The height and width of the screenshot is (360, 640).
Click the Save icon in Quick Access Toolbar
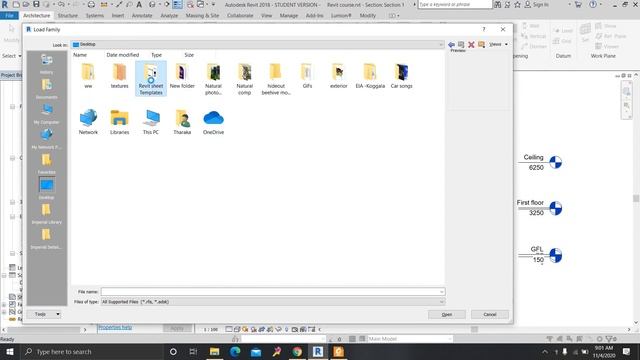tap(36, 4)
